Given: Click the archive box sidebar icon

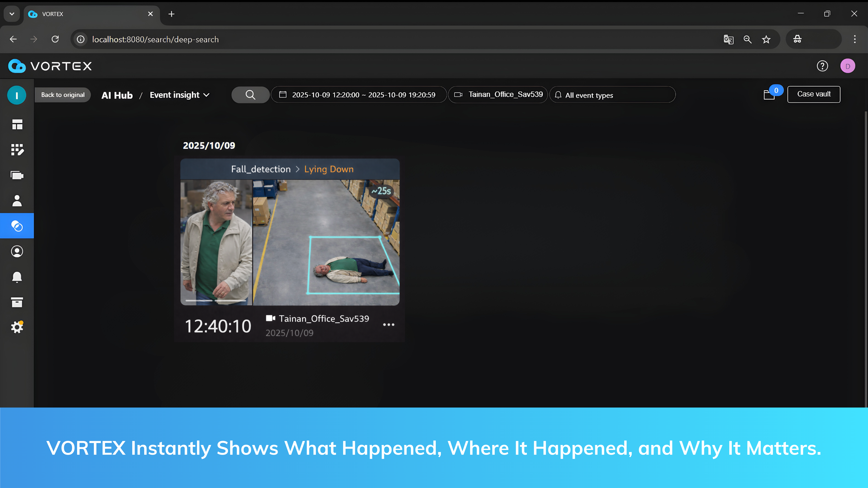Looking at the screenshot, I should pos(17,302).
